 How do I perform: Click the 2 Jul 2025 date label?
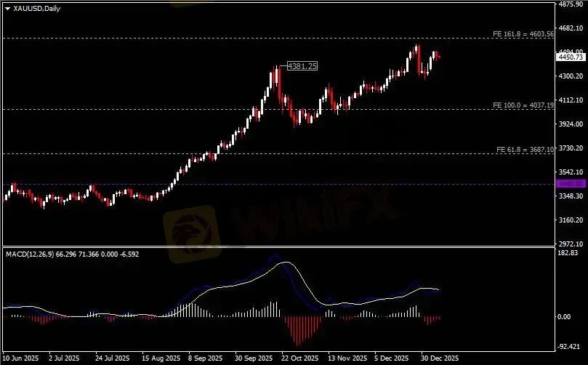pos(64,358)
